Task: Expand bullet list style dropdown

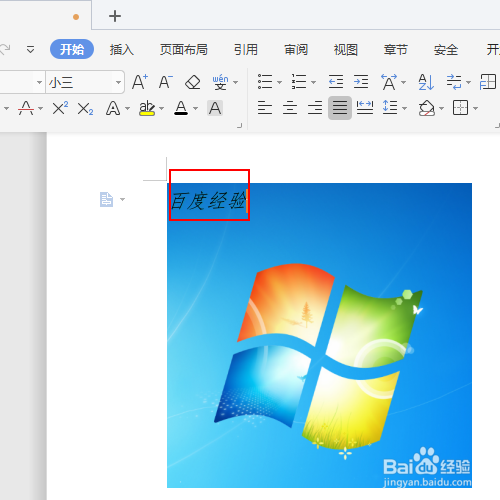Action: 279,82
